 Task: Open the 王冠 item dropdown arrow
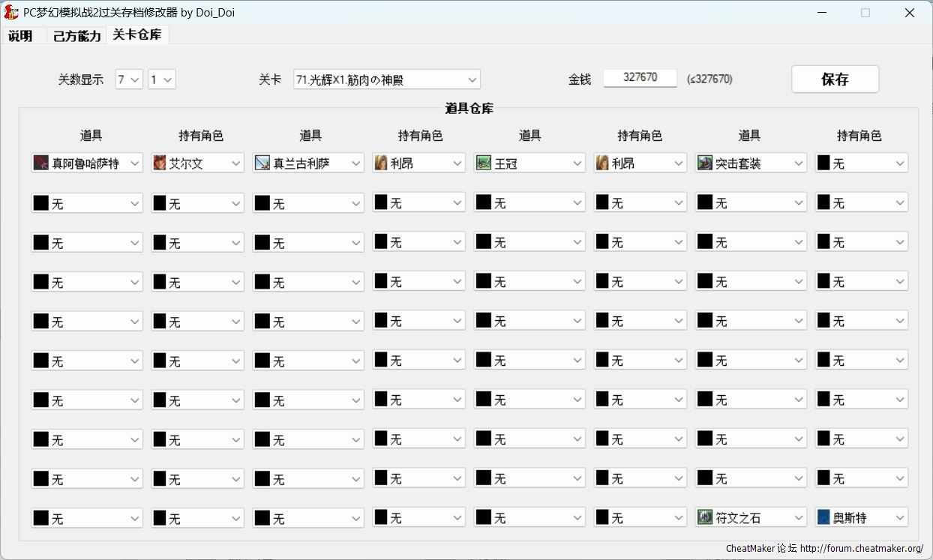577,163
